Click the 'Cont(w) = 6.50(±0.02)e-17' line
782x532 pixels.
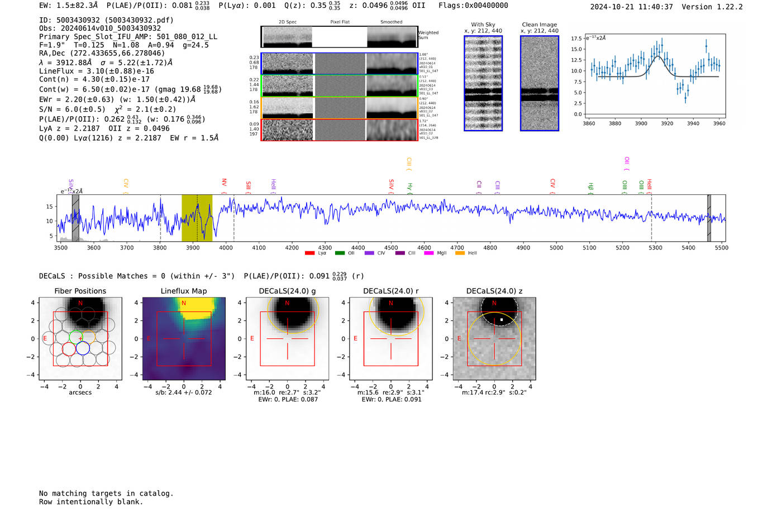click(x=130, y=89)
